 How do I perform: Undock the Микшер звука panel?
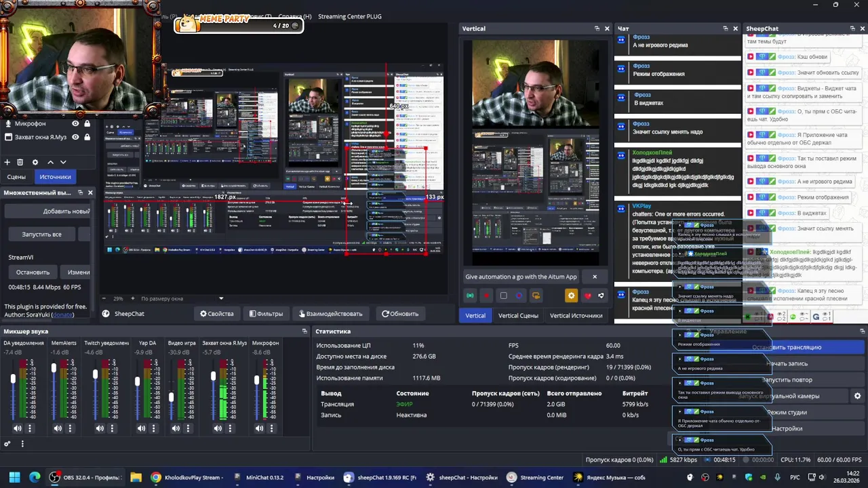304,331
